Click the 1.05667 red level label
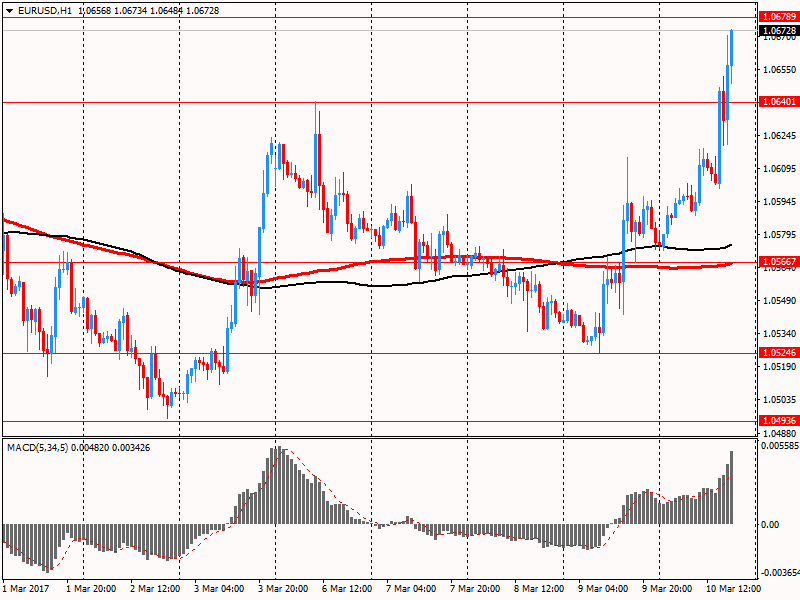800x600 pixels. 779,262
